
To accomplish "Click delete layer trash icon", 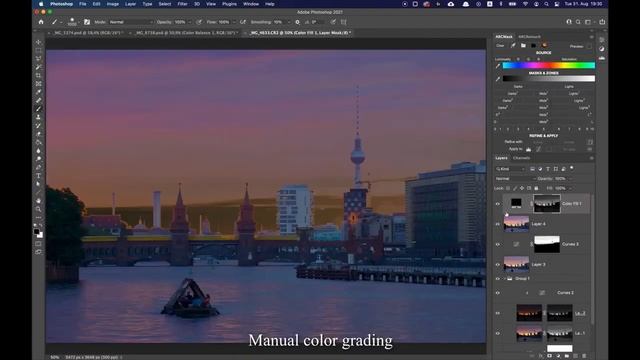I will [x=584, y=356].
